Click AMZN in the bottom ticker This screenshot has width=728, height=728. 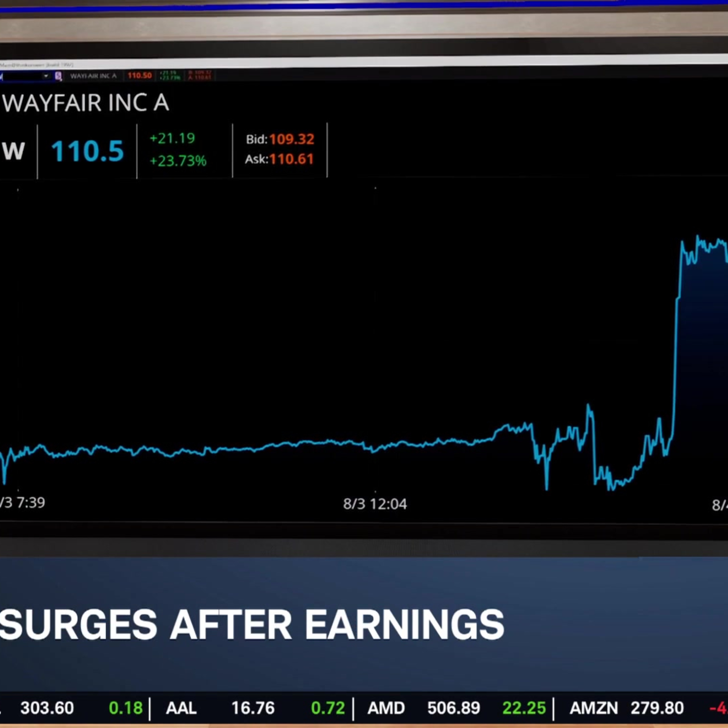click(594, 708)
